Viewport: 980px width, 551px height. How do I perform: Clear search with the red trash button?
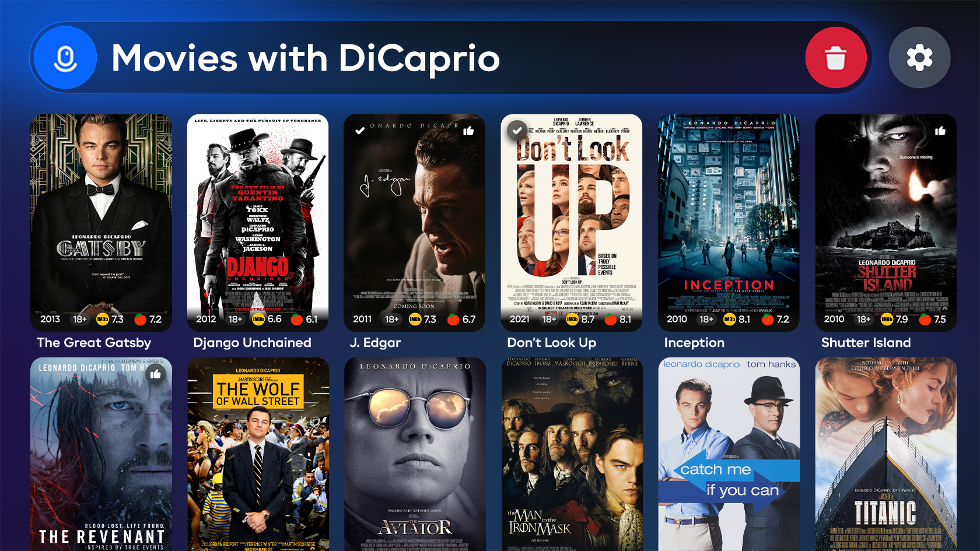836,58
